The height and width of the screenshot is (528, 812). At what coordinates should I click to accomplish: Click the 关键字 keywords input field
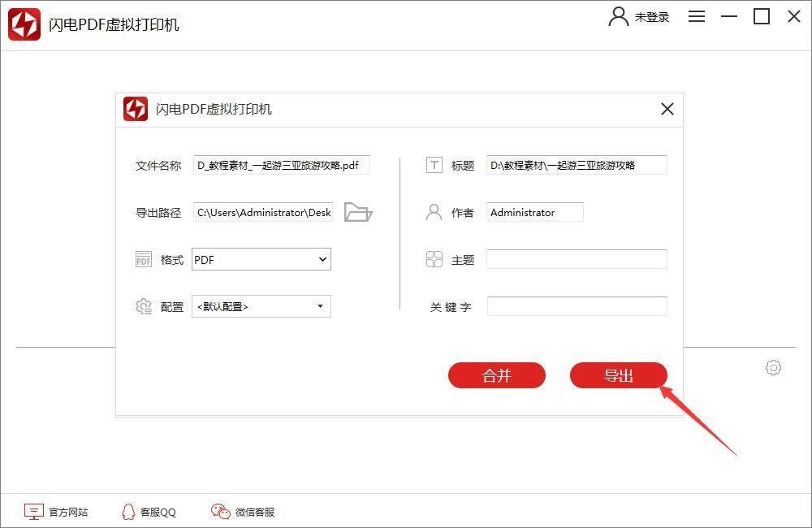[x=577, y=305]
